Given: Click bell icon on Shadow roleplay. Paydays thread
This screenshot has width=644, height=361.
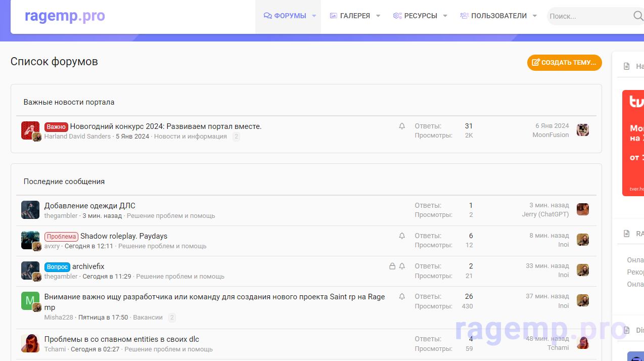Looking at the screenshot, I should (x=402, y=236).
